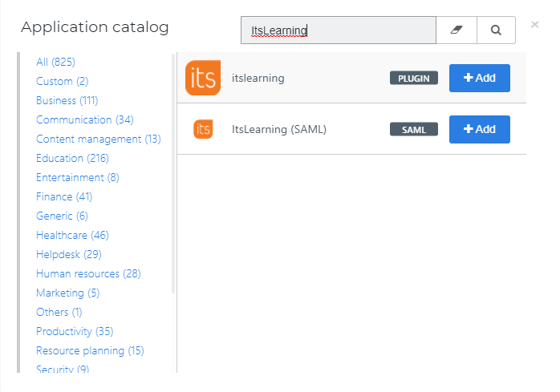The height and width of the screenshot is (392, 560).
Task: Open Human resources (28) category
Action: 88,274
